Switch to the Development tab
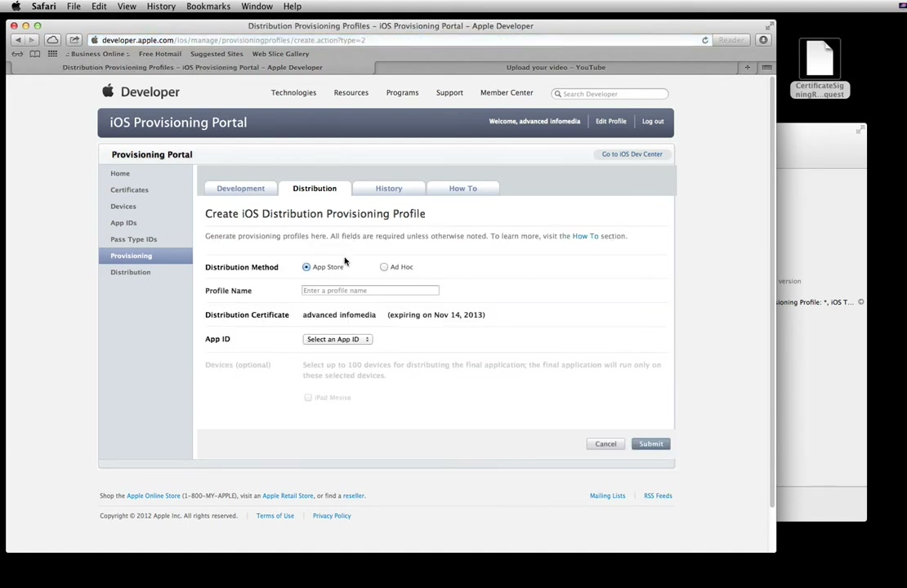This screenshot has width=907, height=588. tap(240, 189)
